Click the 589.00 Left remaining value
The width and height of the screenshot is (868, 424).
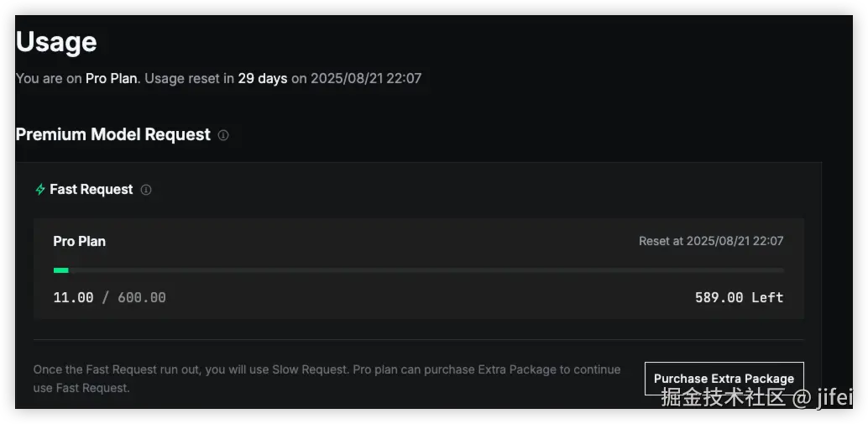click(739, 298)
